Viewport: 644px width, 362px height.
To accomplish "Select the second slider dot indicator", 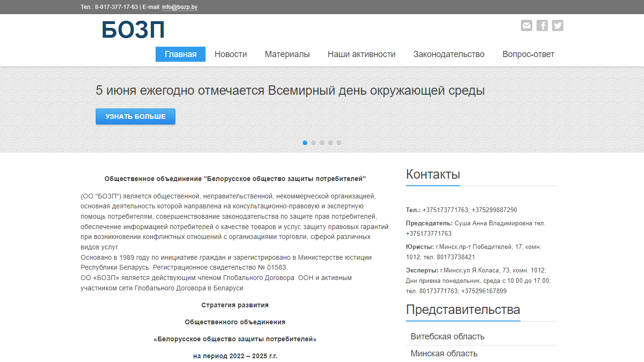I will [x=314, y=143].
